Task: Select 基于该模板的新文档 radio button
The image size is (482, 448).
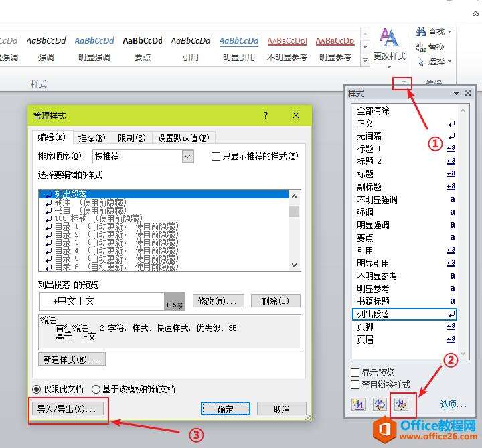Action: click(x=96, y=390)
